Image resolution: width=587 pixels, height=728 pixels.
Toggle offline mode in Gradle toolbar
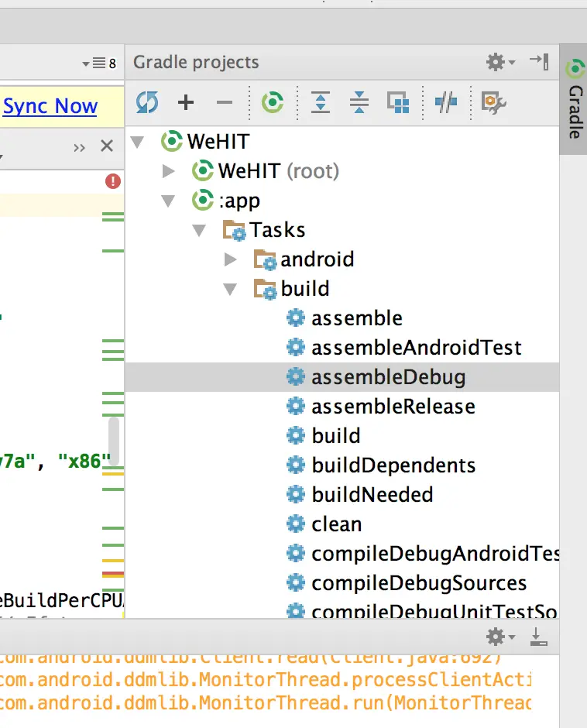[446, 102]
